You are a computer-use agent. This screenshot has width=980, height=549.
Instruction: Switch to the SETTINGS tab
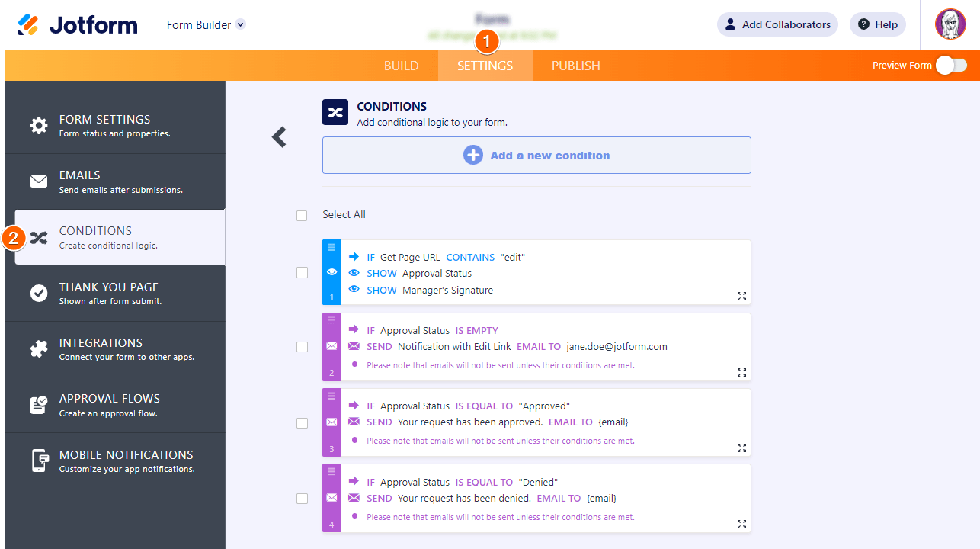point(485,66)
